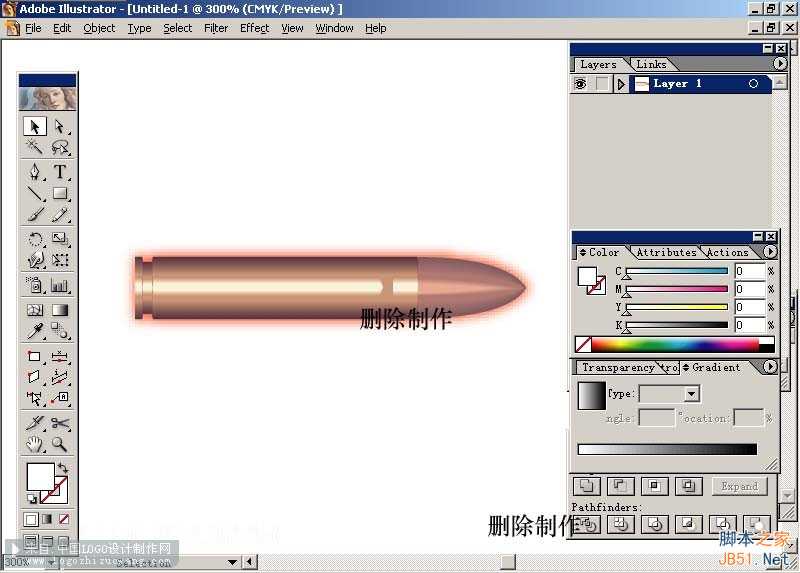Toggle Layer 1 lock box

[602, 84]
